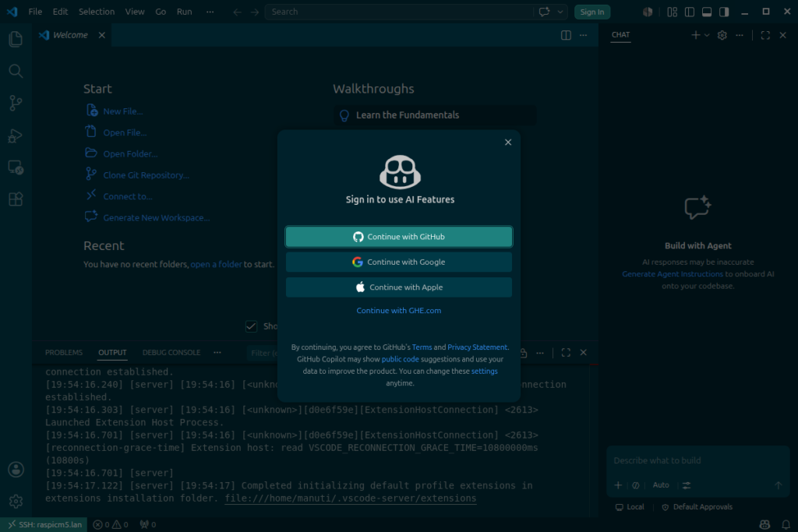Follow the Continue with GHE.com link

pyautogui.click(x=399, y=310)
